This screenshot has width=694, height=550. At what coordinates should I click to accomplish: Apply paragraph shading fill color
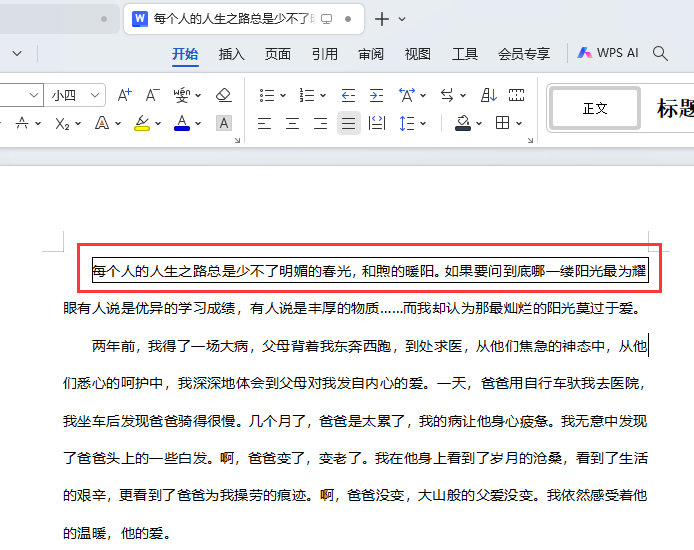pos(463,123)
